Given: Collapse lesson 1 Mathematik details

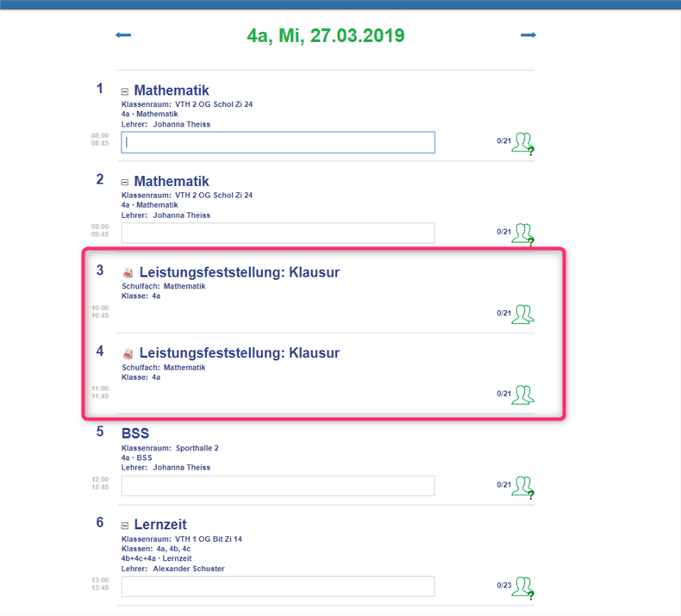Looking at the screenshot, I should (x=125, y=91).
